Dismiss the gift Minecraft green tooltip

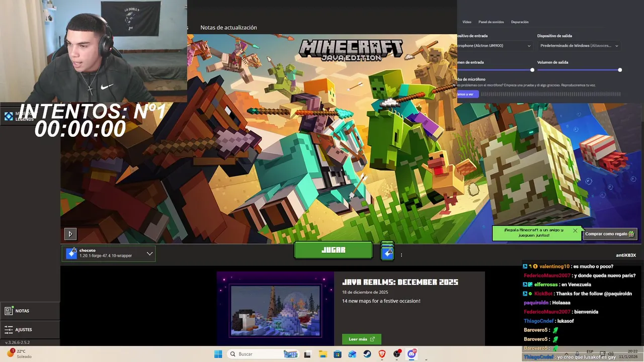(575, 231)
